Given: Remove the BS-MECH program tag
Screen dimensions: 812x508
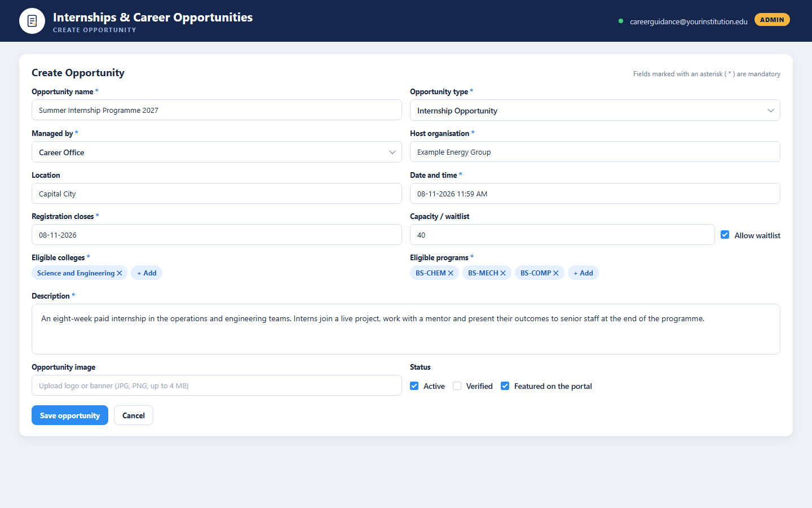Looking at the screenshot, I should (503, 273).
